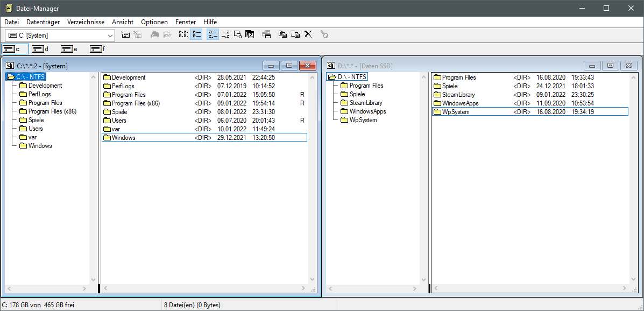Activate window by D:\*.* - [Daten SSD] title

[x=365, y=66]
